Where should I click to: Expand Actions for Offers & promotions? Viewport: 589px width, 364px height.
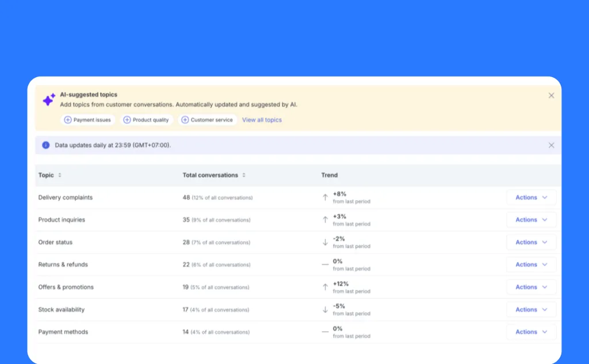pyautogui.click(x=531, y=287)
